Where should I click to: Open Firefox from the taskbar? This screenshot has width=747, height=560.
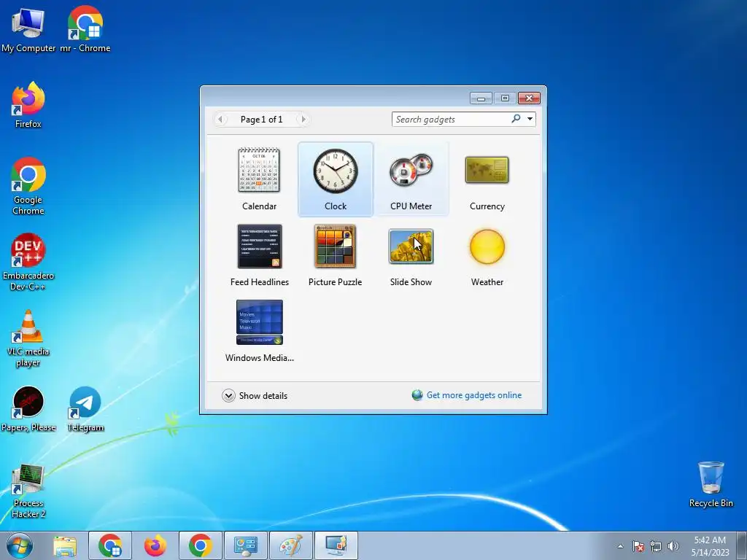click(155, 545)
